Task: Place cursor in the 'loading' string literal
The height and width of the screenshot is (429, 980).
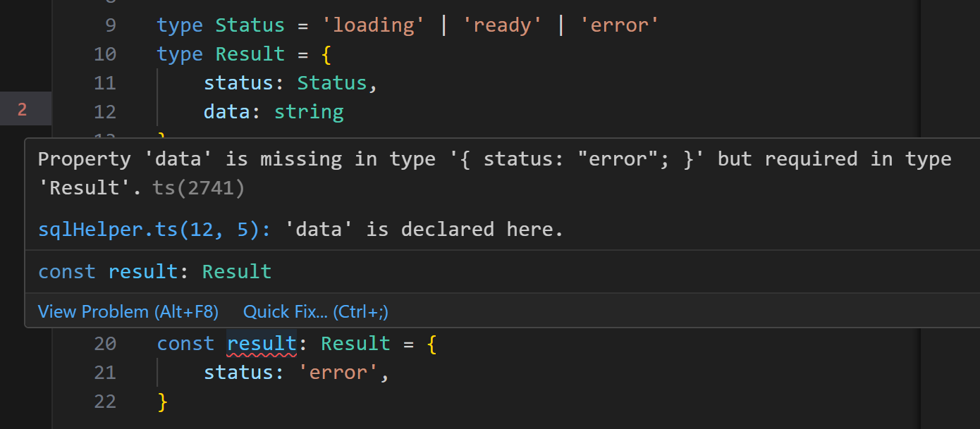Action: pyautogui.click(x=373, y=25)
